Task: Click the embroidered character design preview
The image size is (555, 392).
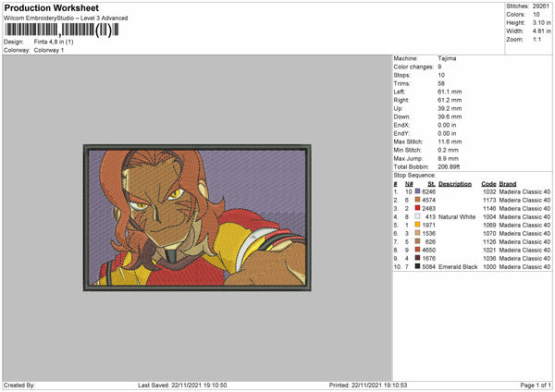Action: (197, 217)
